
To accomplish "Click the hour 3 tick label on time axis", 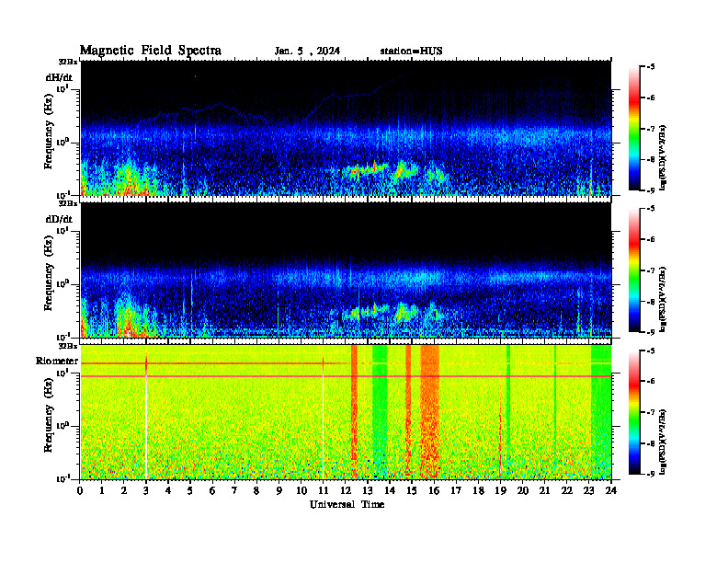I will point(146,491).
